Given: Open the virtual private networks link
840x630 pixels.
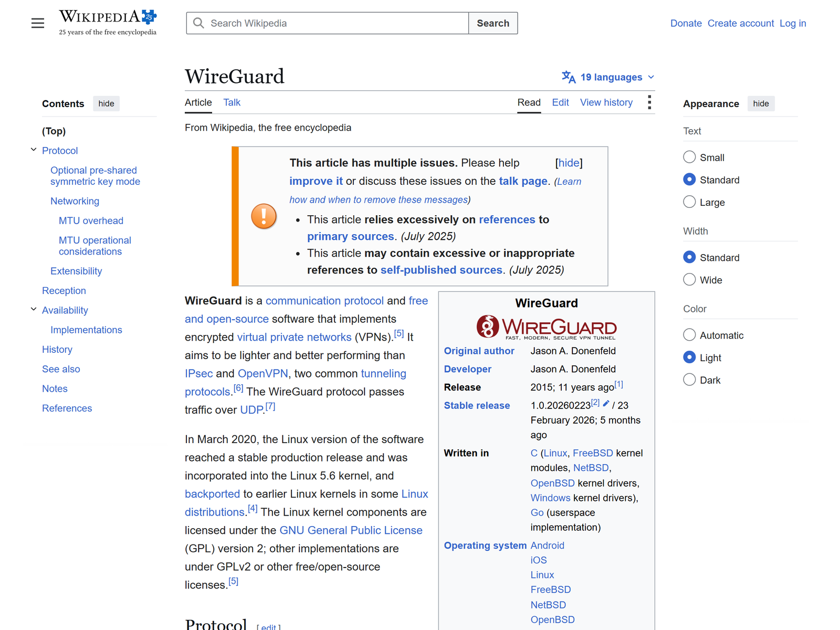Looking at the screenshot, I should (294, 337).
